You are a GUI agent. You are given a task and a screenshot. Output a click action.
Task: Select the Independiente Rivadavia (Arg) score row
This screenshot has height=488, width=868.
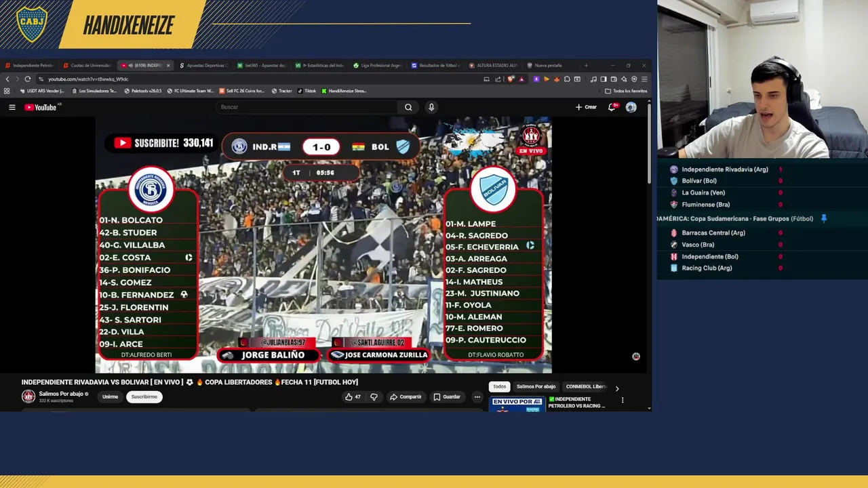pos(762,169)
